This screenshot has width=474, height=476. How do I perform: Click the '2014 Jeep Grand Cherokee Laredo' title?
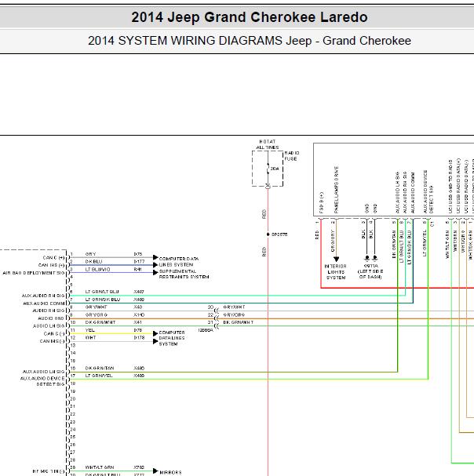(x=249, y=17)
